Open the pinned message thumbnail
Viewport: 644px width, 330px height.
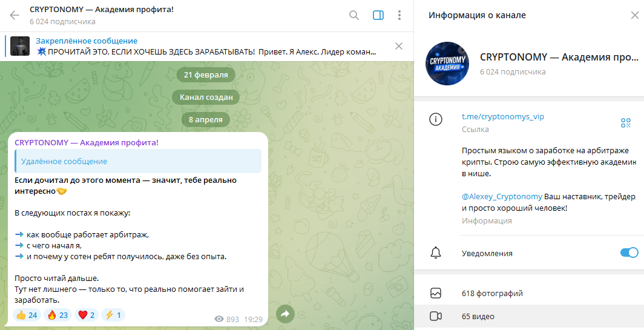pos(20,46)
